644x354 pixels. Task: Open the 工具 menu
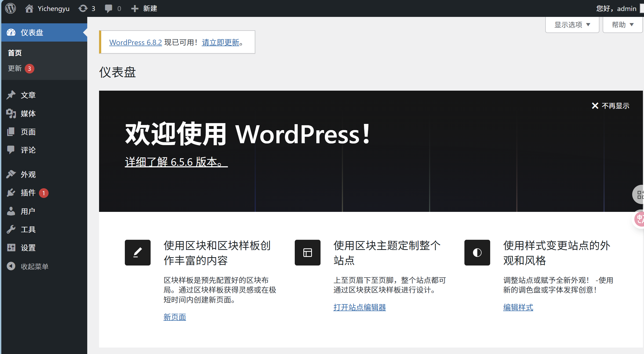tap(28, 229)
